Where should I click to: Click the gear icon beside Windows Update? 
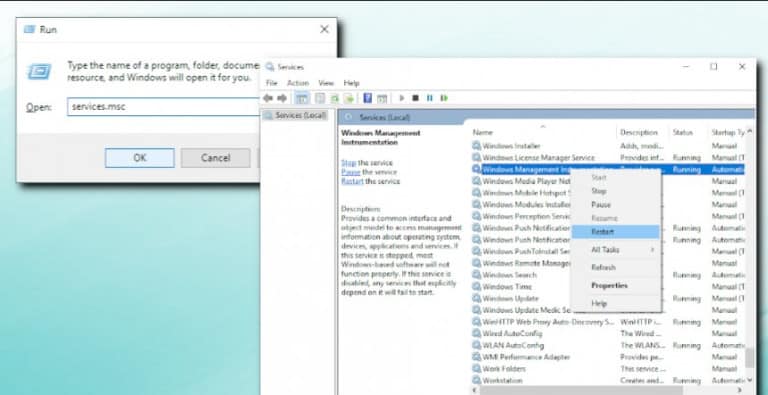pos(477,298)
